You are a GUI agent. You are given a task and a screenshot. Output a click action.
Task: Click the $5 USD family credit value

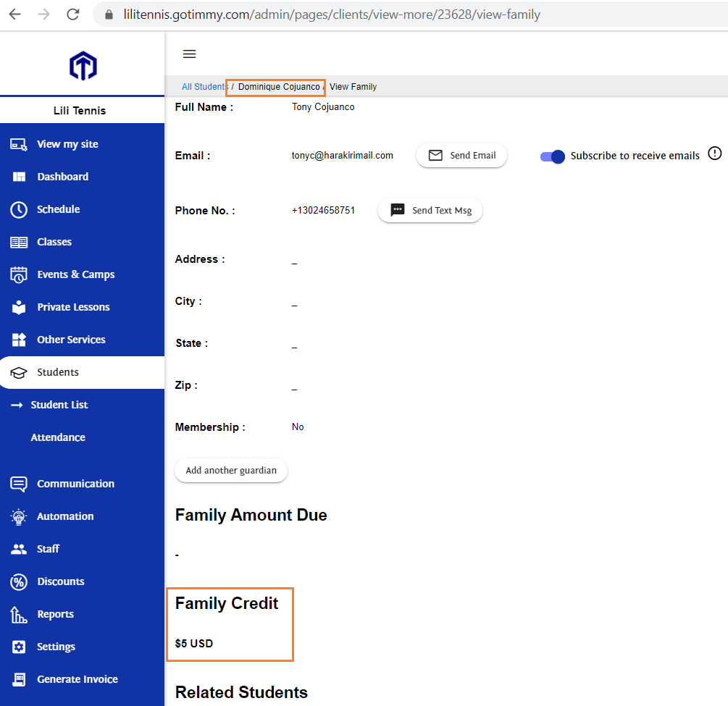pyautogui.click(x=194, y=644)
